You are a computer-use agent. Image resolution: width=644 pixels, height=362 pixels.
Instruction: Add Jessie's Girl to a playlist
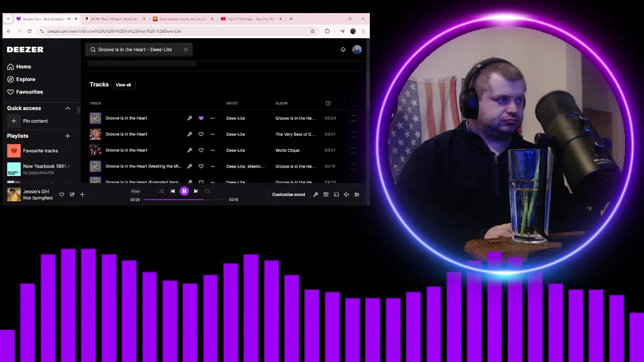82,195
